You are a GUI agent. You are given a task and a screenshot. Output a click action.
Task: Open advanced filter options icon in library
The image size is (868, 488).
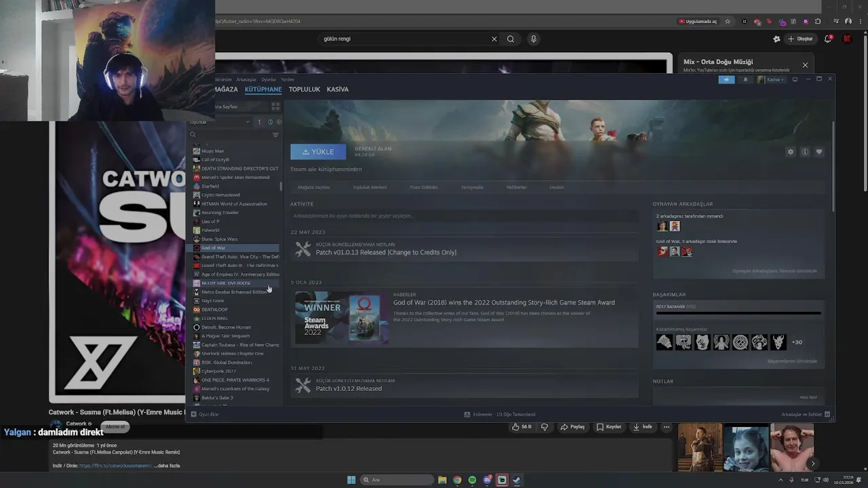275,135
